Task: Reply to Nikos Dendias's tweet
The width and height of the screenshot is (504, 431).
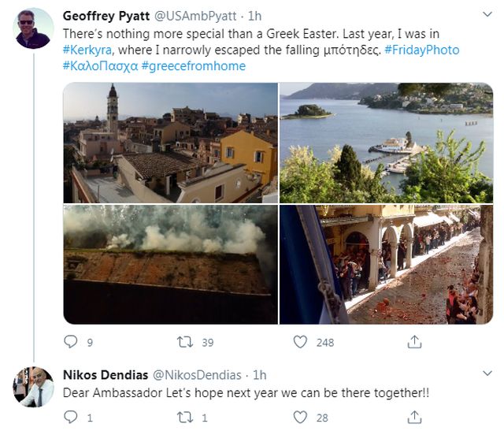Action: (x=71, y=418)
